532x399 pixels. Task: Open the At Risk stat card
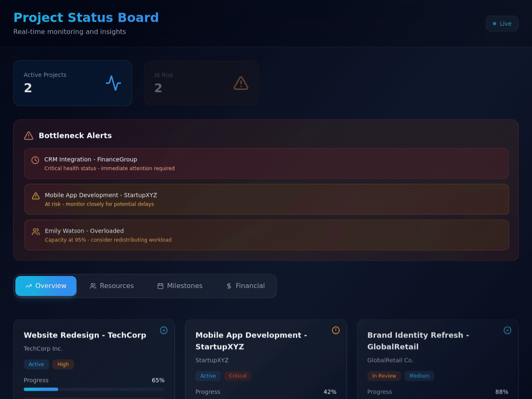pyautogui.click(x=202, y=83)
